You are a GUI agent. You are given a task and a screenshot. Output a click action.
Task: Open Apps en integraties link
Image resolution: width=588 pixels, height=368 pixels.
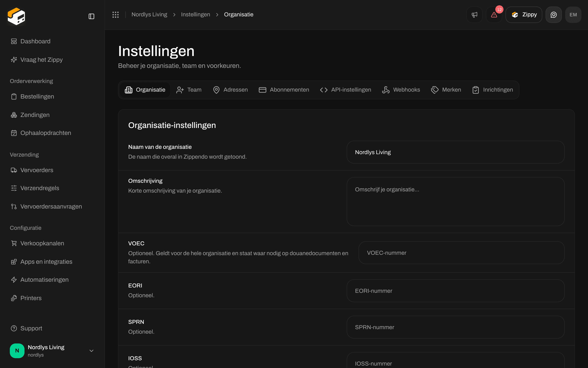pos(52,262)
